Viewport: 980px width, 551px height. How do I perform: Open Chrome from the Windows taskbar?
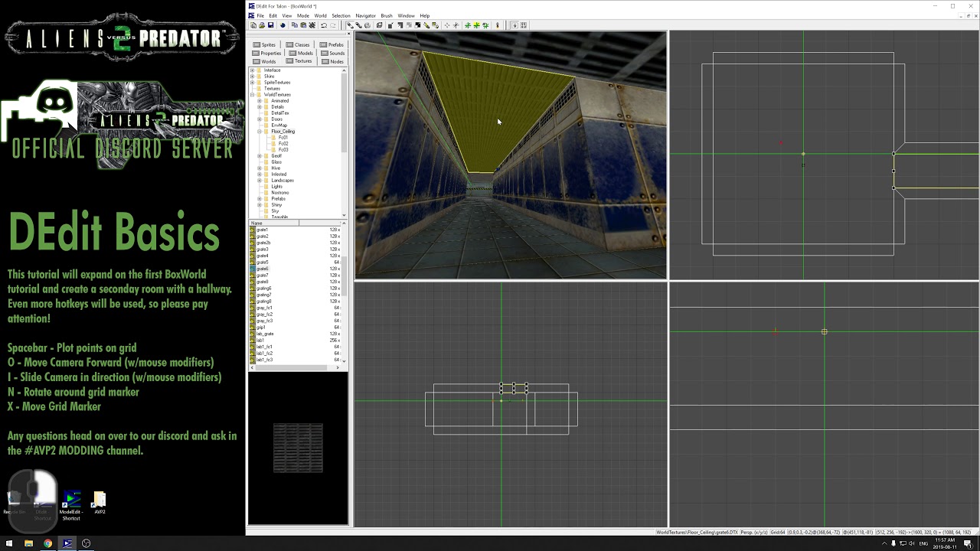point(47,543)
